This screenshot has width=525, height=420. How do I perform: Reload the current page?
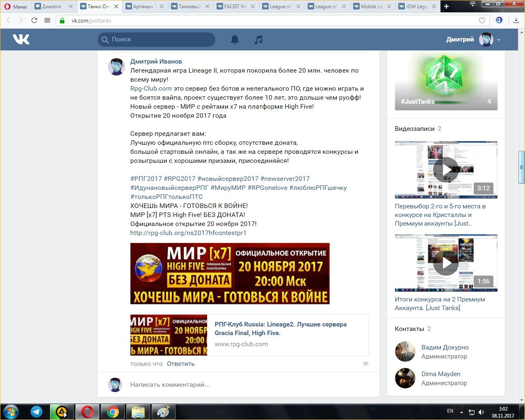tap(34, 21)
